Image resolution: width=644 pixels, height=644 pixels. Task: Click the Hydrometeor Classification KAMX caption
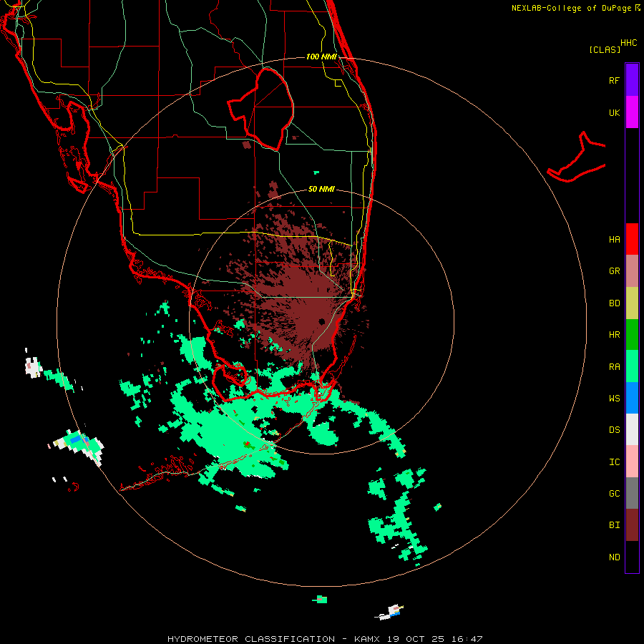click(x=325, y=639)
